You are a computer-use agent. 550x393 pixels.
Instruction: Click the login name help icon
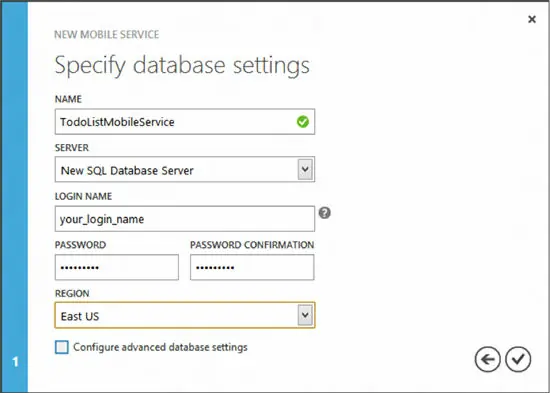pyautogui.click(x=324, y=213)
